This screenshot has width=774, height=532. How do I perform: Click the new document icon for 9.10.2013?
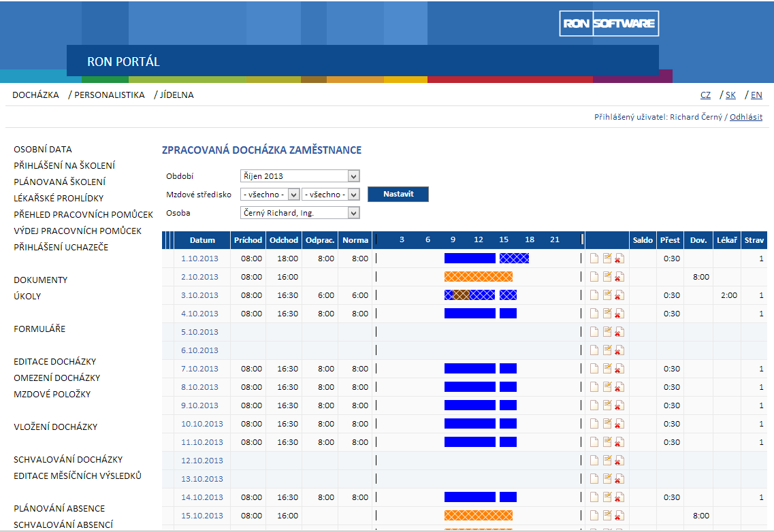click(x=594, y=405)
